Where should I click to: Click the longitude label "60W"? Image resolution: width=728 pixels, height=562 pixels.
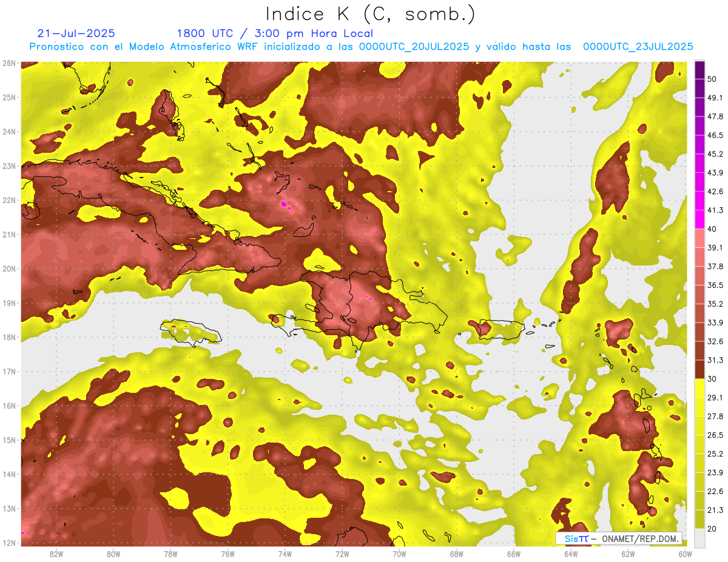[686, 554]
